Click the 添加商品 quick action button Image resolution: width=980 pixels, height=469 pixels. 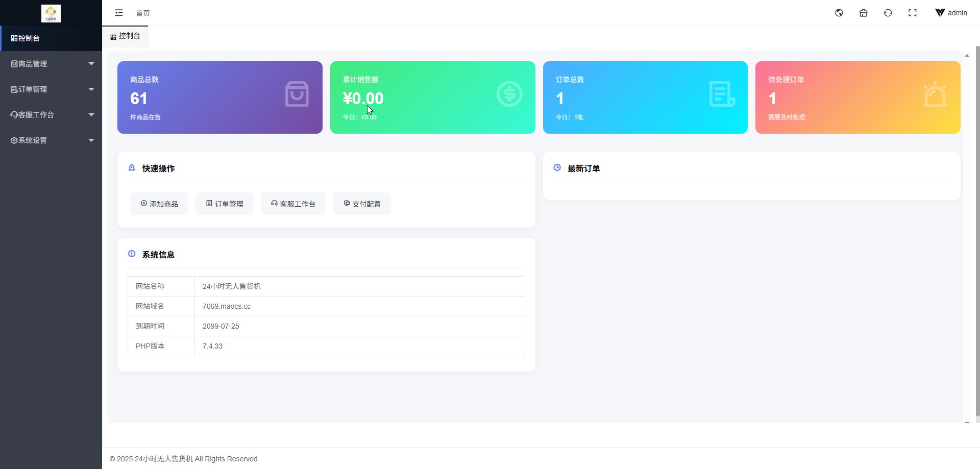pos(159,204)
